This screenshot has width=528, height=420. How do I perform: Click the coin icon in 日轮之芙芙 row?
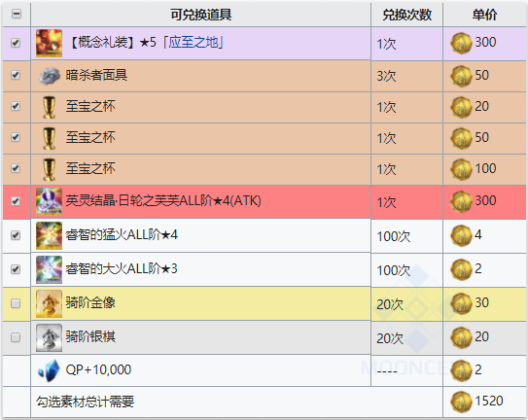click(x=461, y=201)
